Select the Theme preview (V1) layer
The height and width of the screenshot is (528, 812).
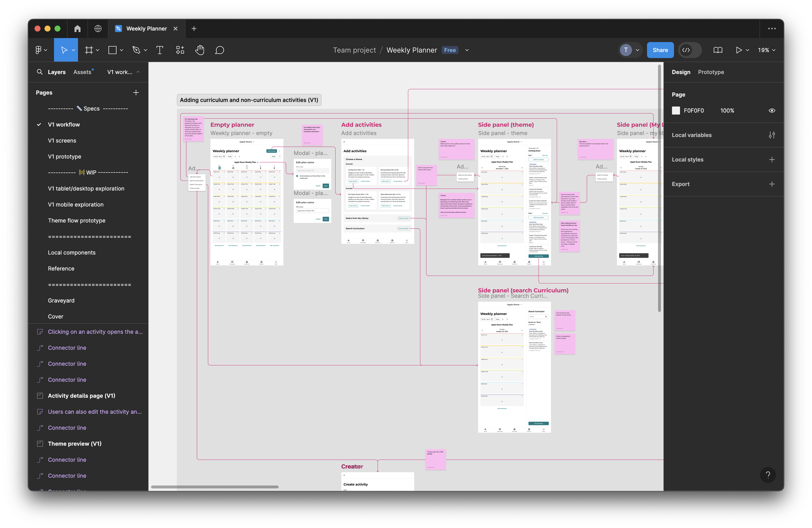[x=74, y=444]
